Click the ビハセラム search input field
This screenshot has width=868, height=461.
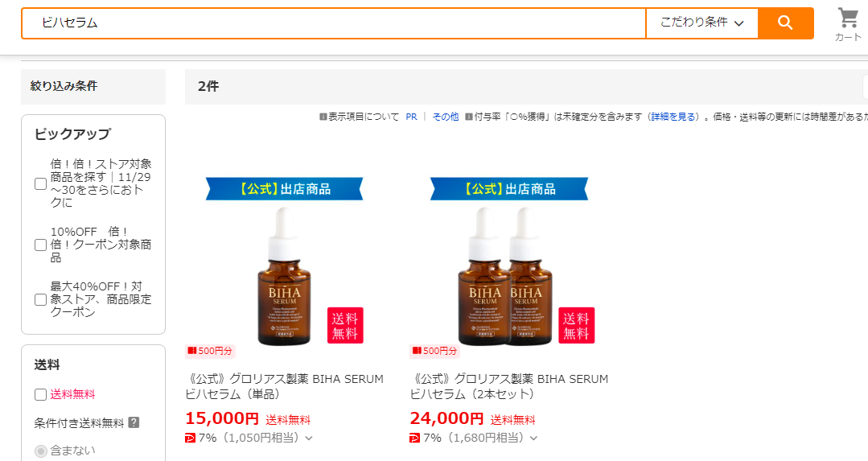(334, 23)
